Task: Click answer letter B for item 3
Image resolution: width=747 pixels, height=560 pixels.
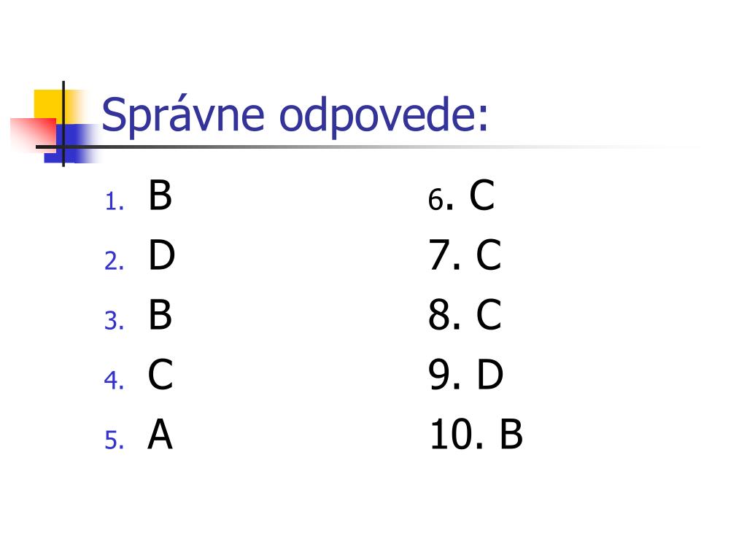Action: (x=160, y=315)
